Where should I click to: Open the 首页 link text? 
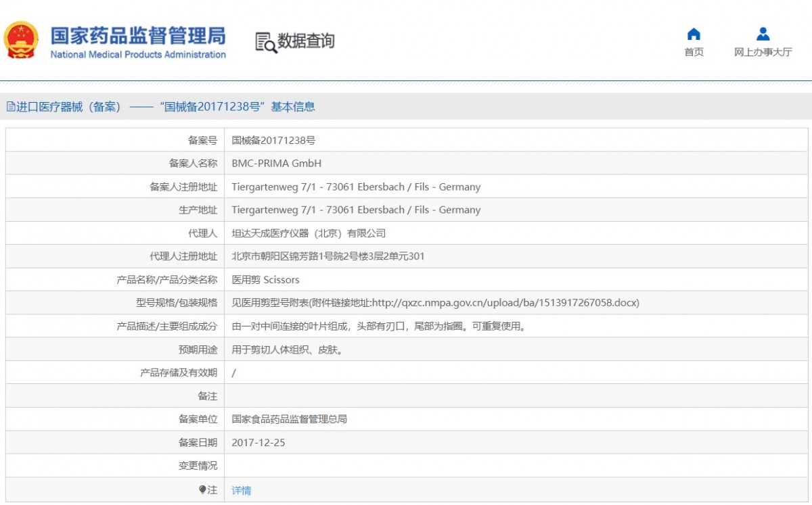[694, 52]
